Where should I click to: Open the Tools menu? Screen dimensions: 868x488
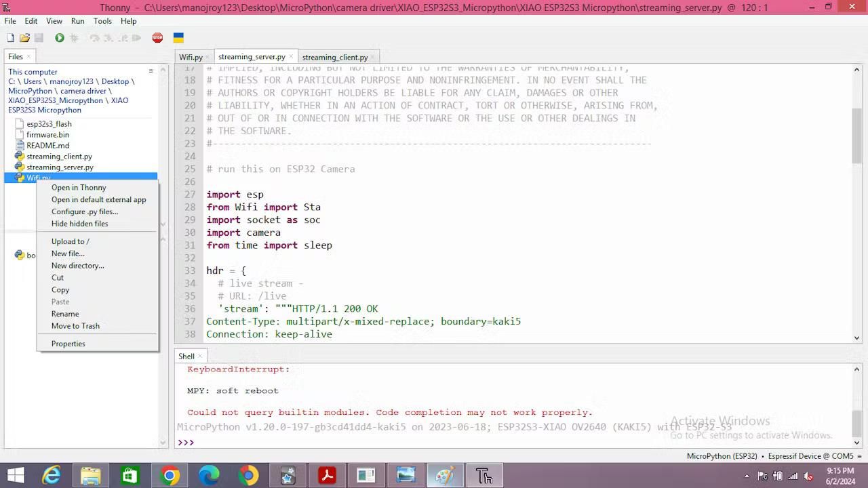(102, 21)
